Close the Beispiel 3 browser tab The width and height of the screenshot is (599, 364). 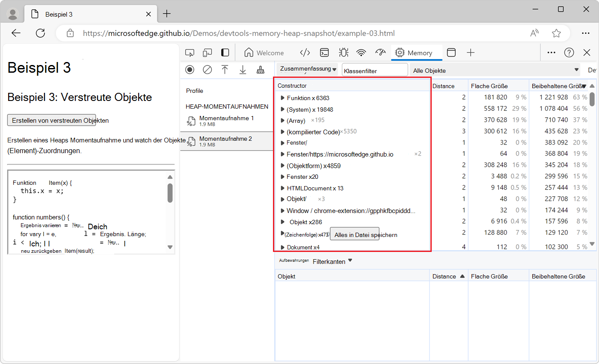[x=148, y=14]
